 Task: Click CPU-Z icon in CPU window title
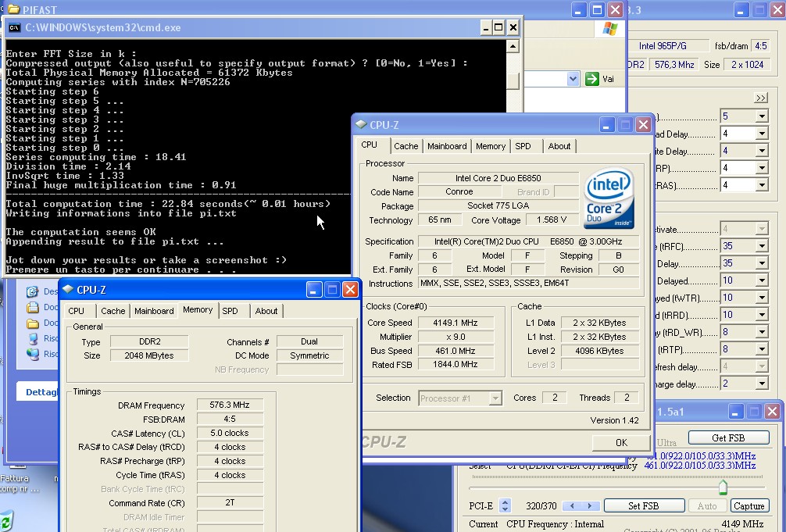coord(361,124)
